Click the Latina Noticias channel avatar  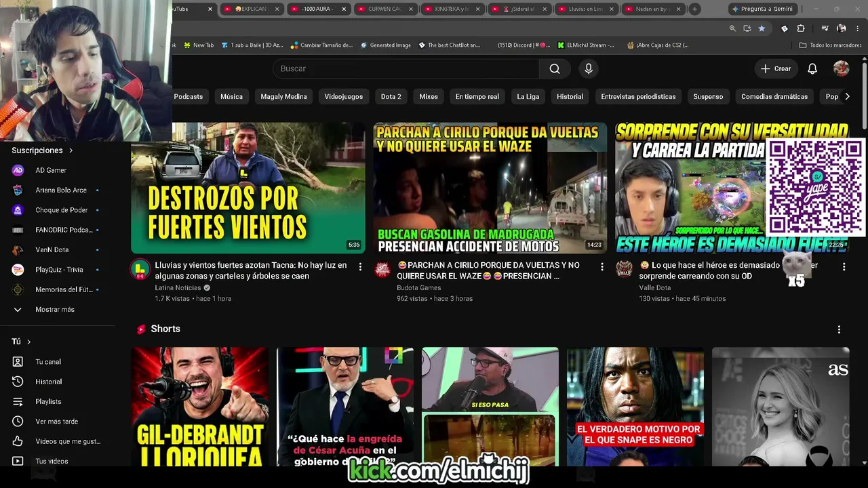pos(140,269)
